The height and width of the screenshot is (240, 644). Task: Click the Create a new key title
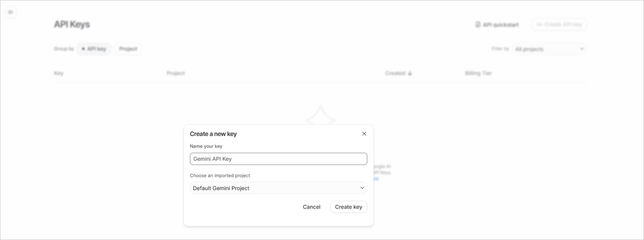pyautogui.click(x=213, y=134)
